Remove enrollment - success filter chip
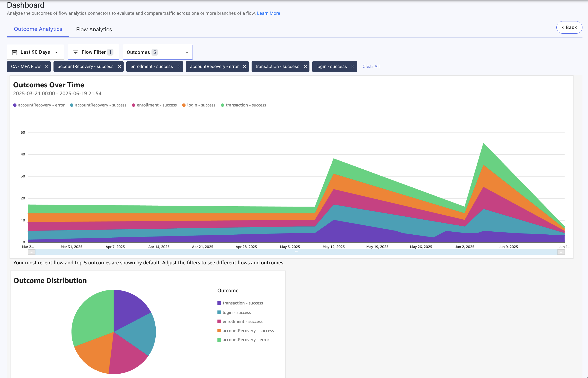This screenshot has height=378, width=588. [x=179, y=67]
